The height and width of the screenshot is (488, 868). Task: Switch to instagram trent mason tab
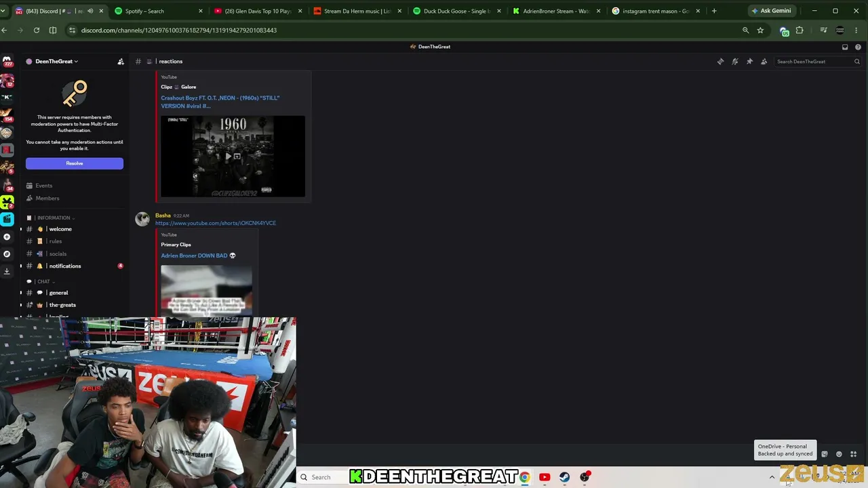click(x=655, y=11)
